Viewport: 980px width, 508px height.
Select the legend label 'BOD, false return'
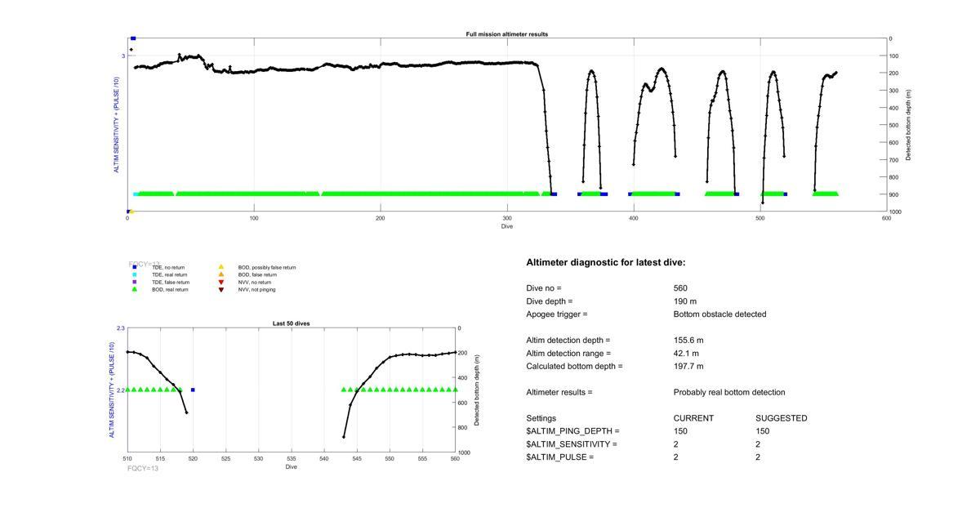tap(257, 274)
